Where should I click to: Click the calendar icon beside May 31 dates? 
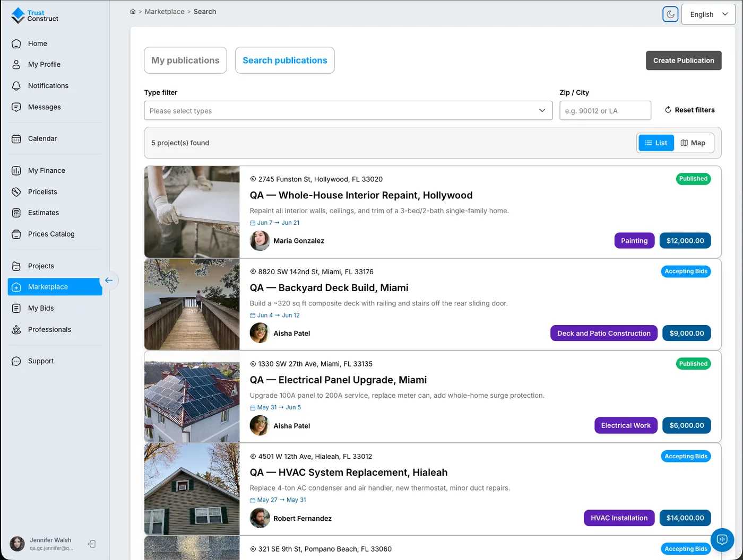point(253,408)
